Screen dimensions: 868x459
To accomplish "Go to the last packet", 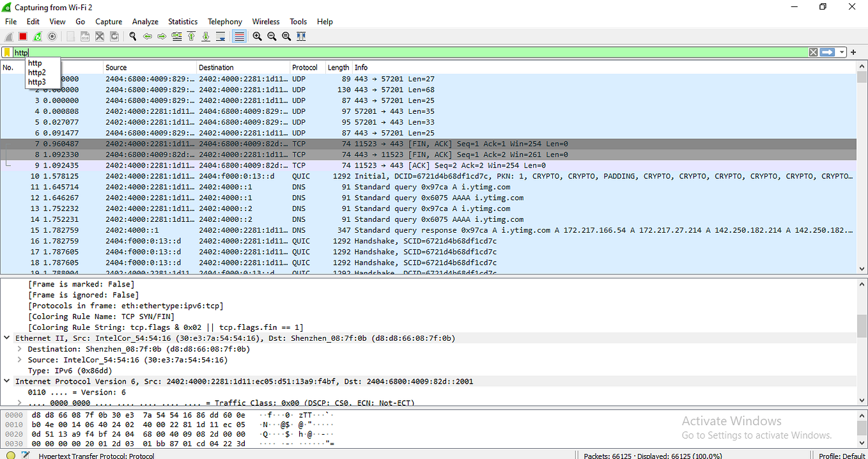I will point(206,36).
